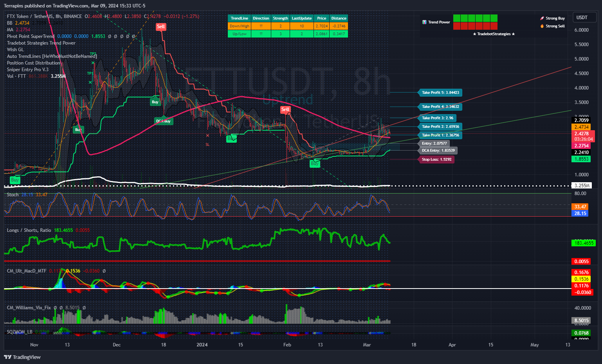
Task: Click the 0.3417 distance cell
Action: (339, 34)
